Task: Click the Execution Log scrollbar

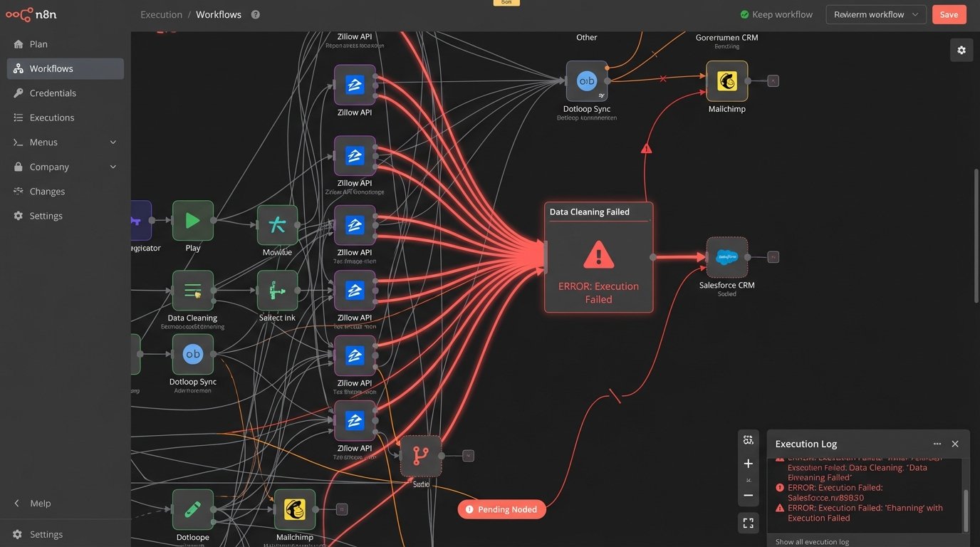Action: click(x=966, y=509)
